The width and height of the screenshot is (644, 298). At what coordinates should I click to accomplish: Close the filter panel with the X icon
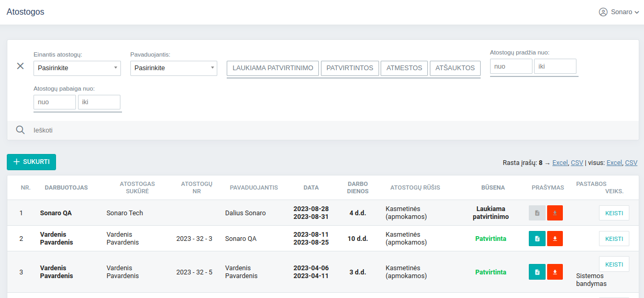coord(20,66)
